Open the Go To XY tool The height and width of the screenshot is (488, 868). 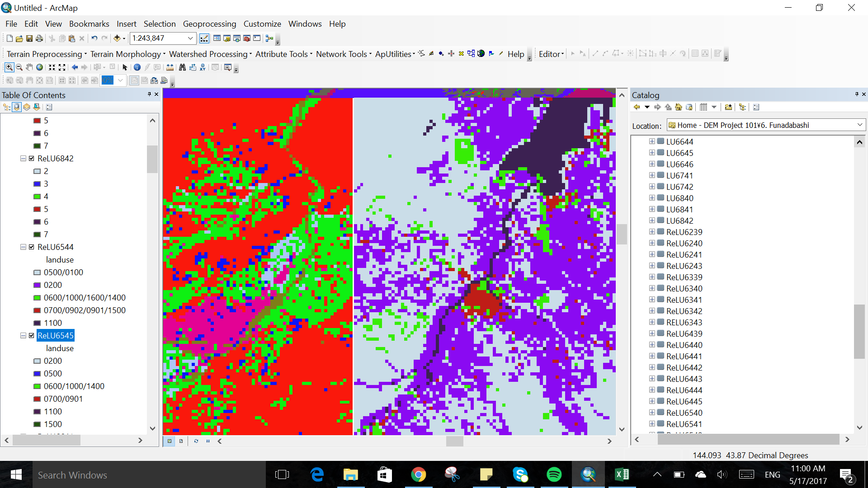203,67
